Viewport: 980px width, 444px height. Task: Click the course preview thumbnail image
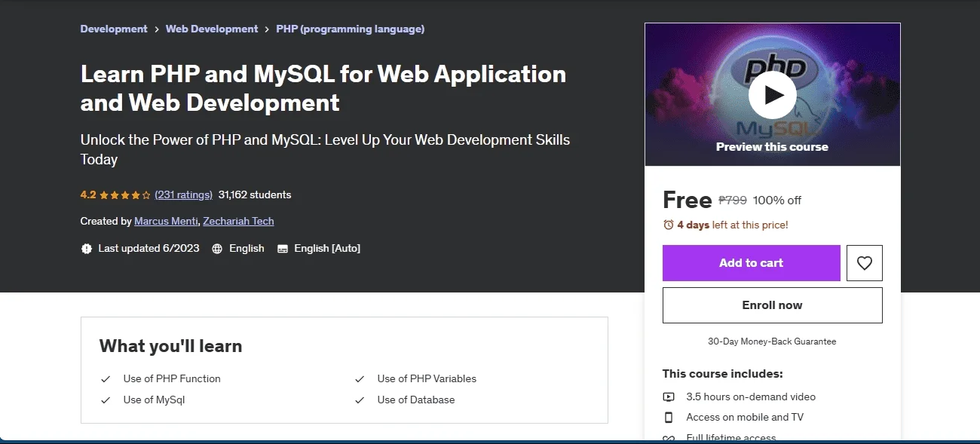tap(772, 94)
